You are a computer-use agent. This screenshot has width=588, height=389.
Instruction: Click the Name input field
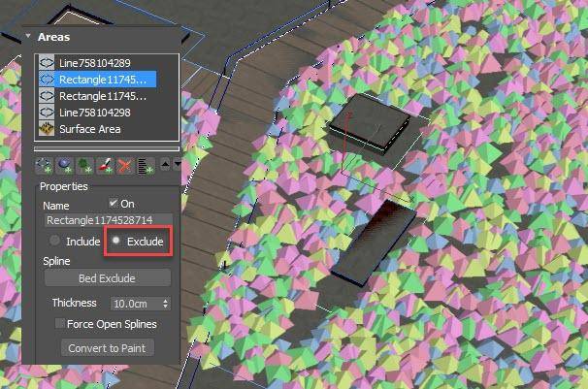(x=108, y=221)
